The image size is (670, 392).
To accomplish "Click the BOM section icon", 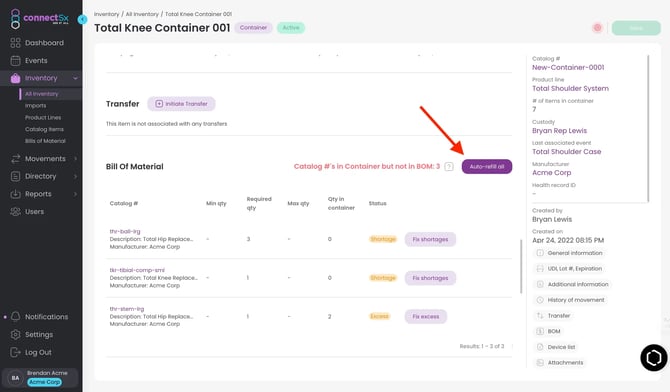I will (540, 331).
